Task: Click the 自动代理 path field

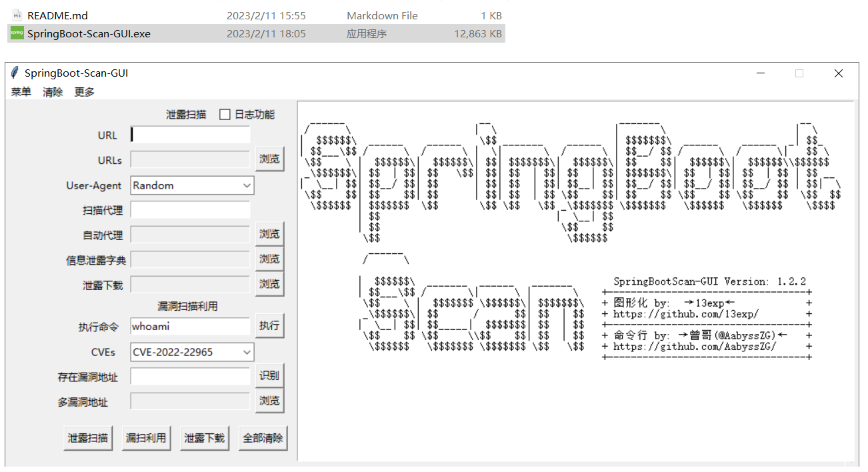Action: coord(190,235)
